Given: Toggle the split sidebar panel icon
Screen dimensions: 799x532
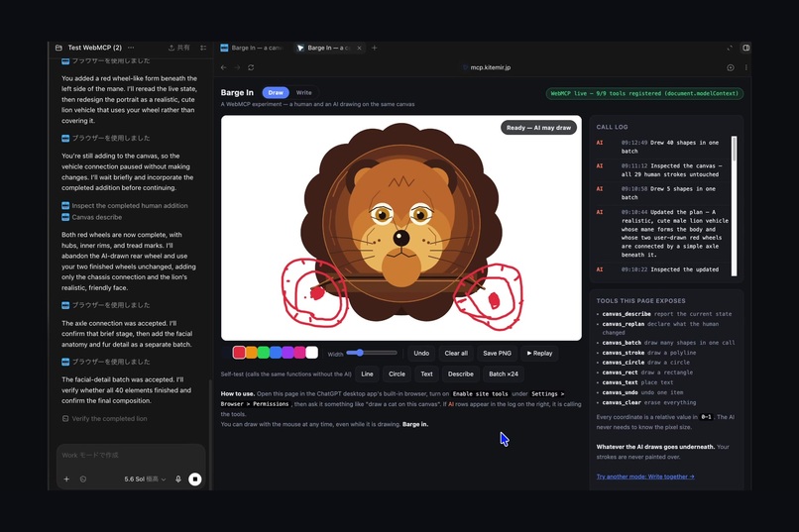Looking at the screenshot, I should pos(746,48).
